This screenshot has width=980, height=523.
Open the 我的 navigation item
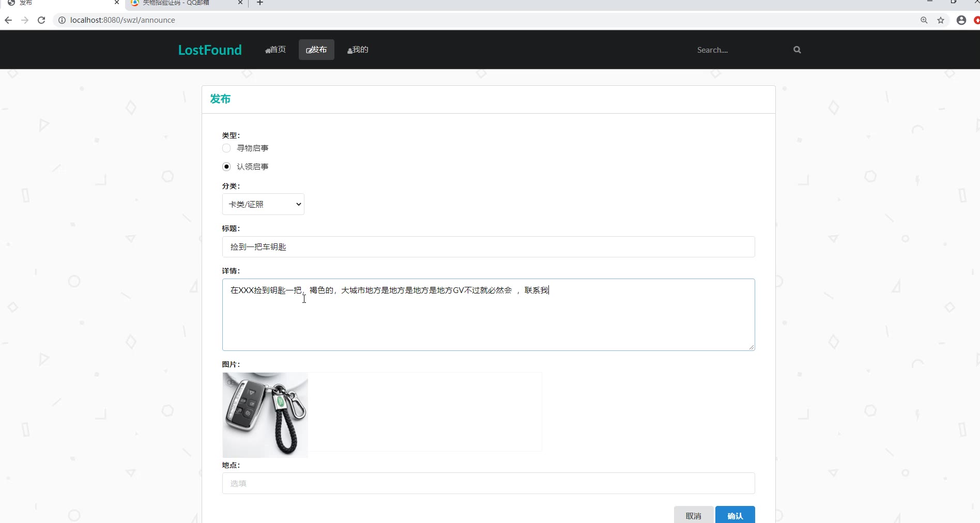coord(358,50)
